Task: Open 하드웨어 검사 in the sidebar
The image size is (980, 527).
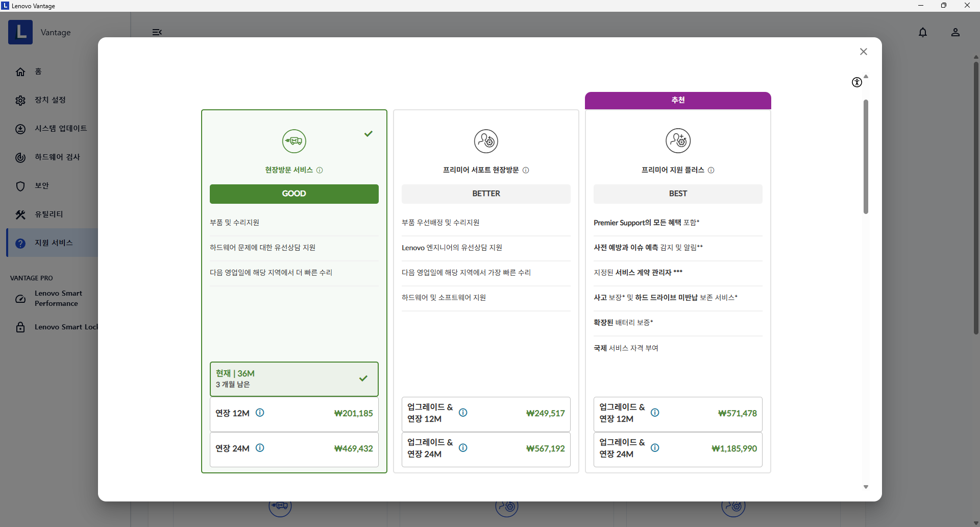Action: click(52, 157)
